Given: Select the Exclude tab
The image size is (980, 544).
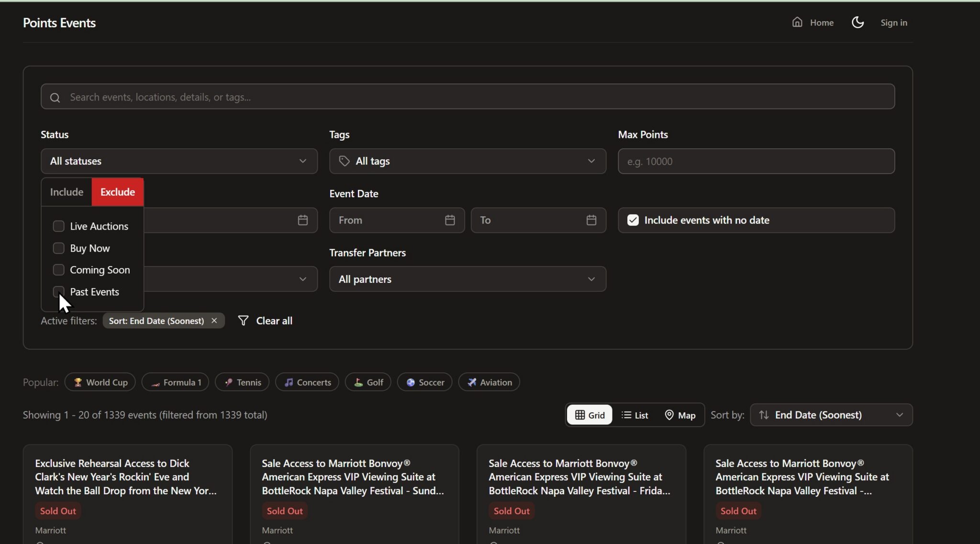Looking at the screenshot, I should click(118, 192).
